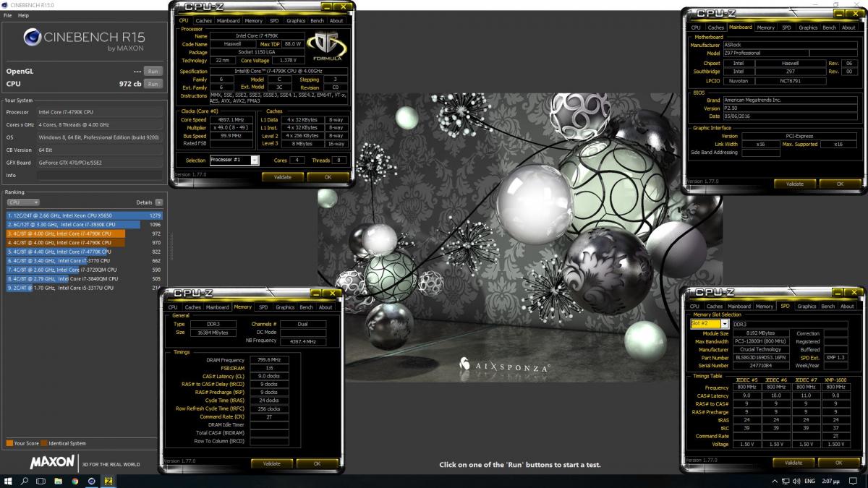868x488 pixels.
Task: Click Validate in CPU-Z Motherboard window
Action: pos(794,184)
